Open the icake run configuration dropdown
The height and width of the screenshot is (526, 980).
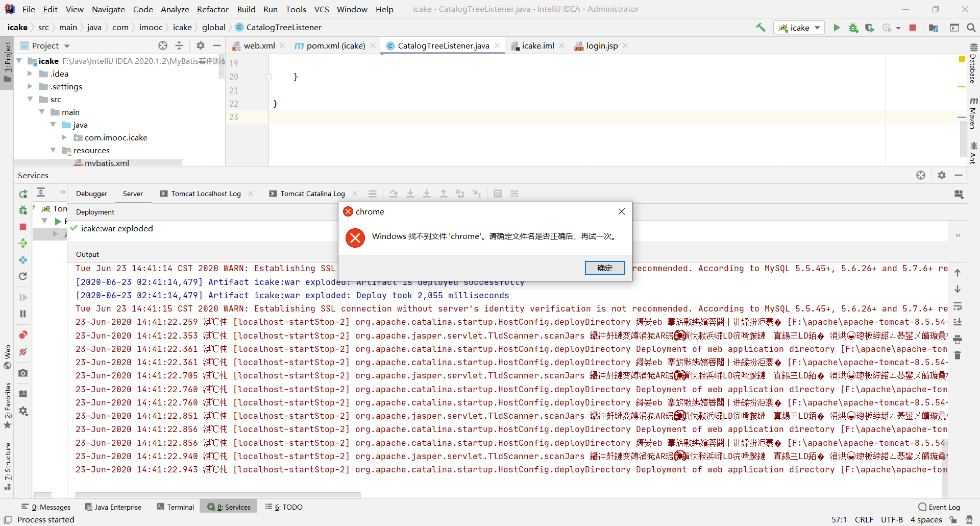[799, 28]
